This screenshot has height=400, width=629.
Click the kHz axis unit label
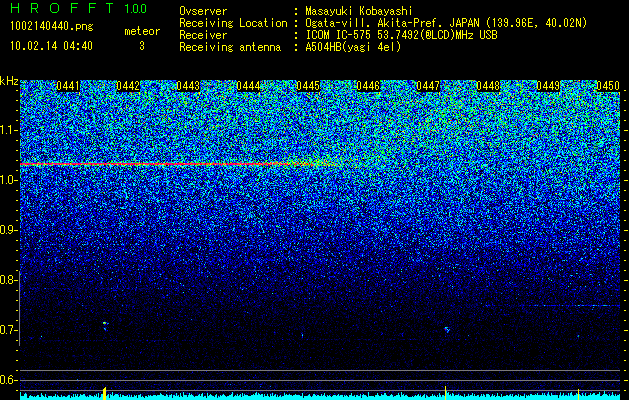click(x=9, y=81)
